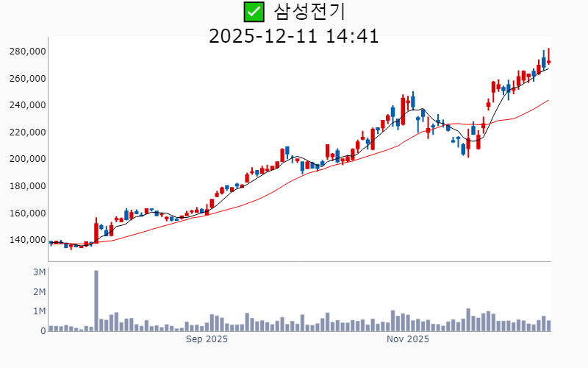
Task: Click the 2M volume axis label
Action: [40, 292]
